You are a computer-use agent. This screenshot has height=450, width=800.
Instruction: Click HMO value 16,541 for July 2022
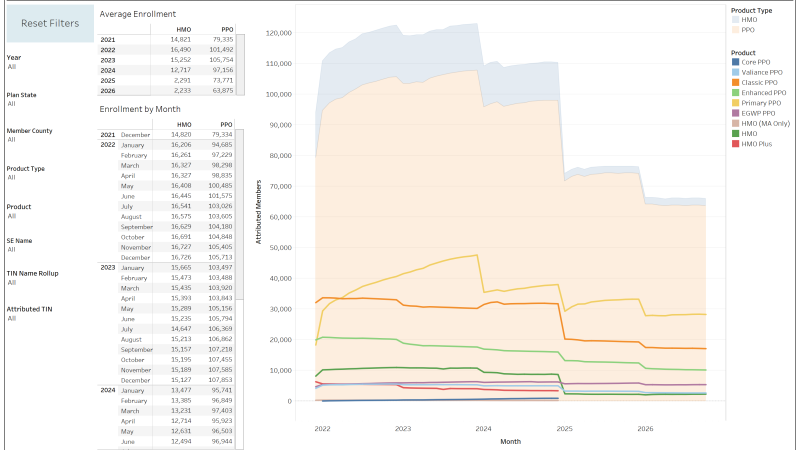[181, 206]
